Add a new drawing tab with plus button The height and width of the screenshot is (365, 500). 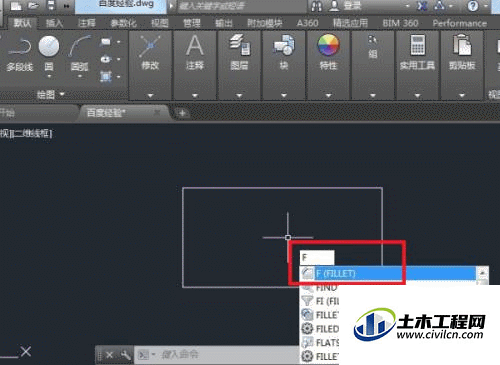click(x=182, y=113)
